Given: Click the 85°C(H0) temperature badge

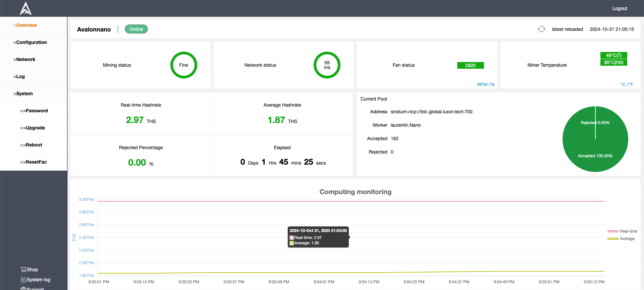Looking at the screenshot, I should [x=613, y=62].
